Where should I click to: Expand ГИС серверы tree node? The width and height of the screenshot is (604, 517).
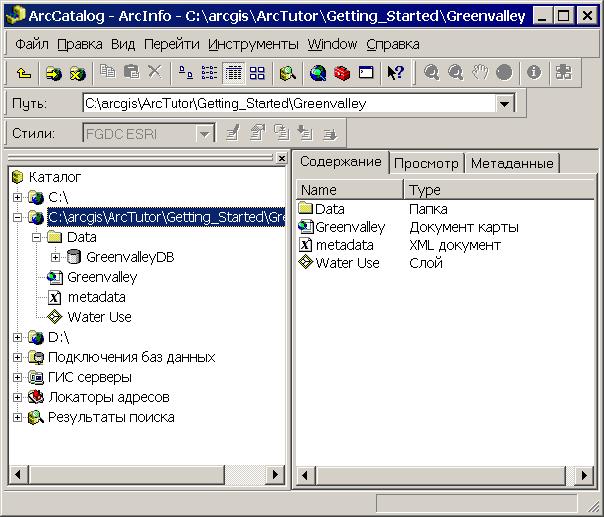(17, 377)
